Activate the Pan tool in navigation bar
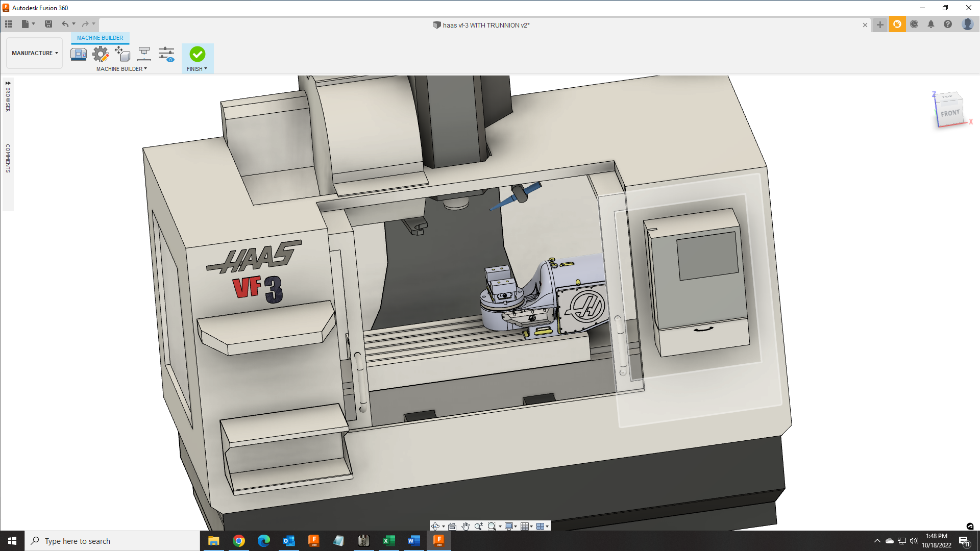The height and width of the screenshot is (551, 980). pos(465,526)
